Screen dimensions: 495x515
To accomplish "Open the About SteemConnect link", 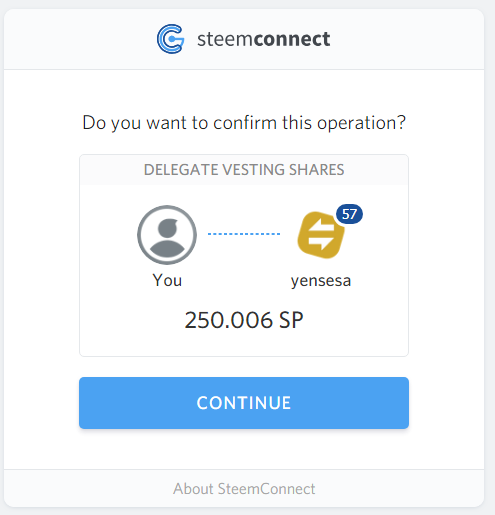I will [244, 489].
